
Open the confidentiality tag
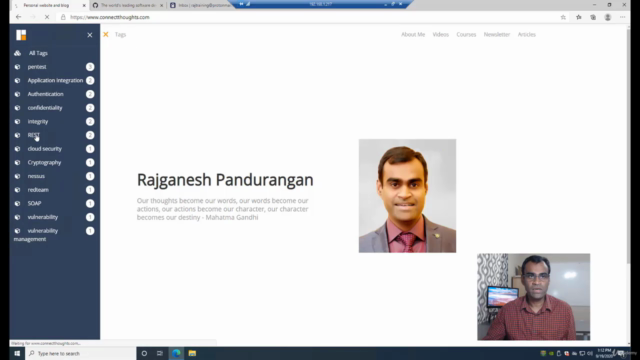pos(45,108)
